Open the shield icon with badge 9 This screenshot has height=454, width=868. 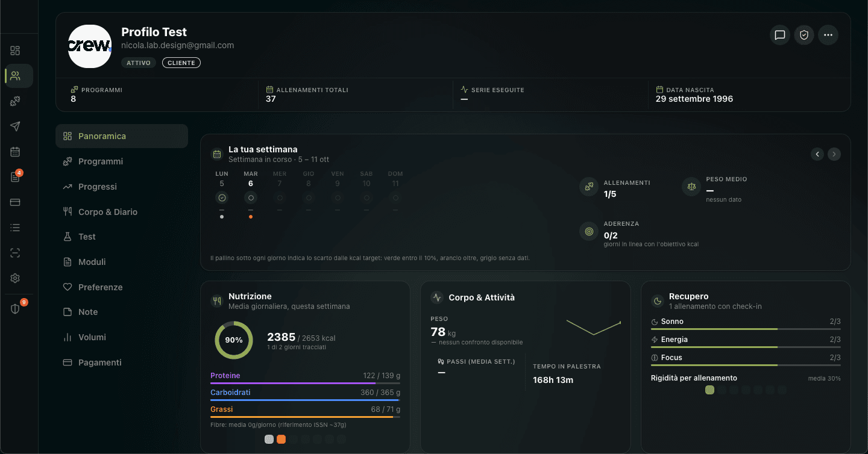(x=15, y=309)
